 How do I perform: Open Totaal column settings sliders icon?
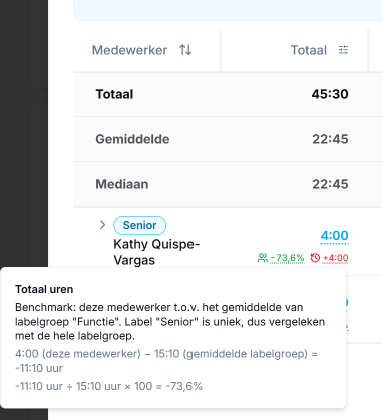pos(343,50)
